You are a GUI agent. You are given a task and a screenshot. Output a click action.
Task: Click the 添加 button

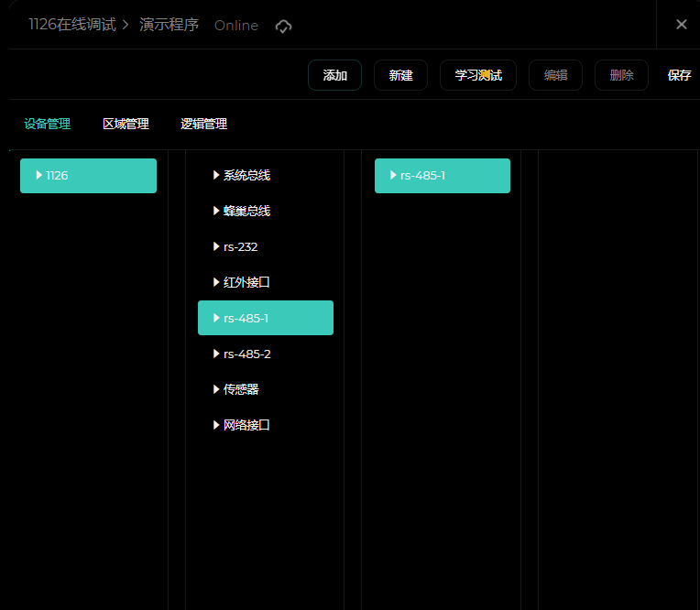pyautogui.click(x=334, y=75)
